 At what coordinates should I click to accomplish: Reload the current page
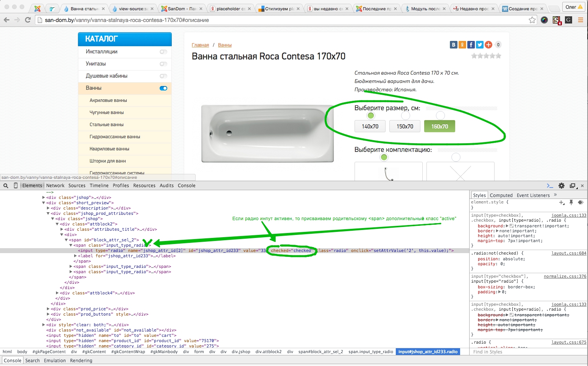(28, 20)
